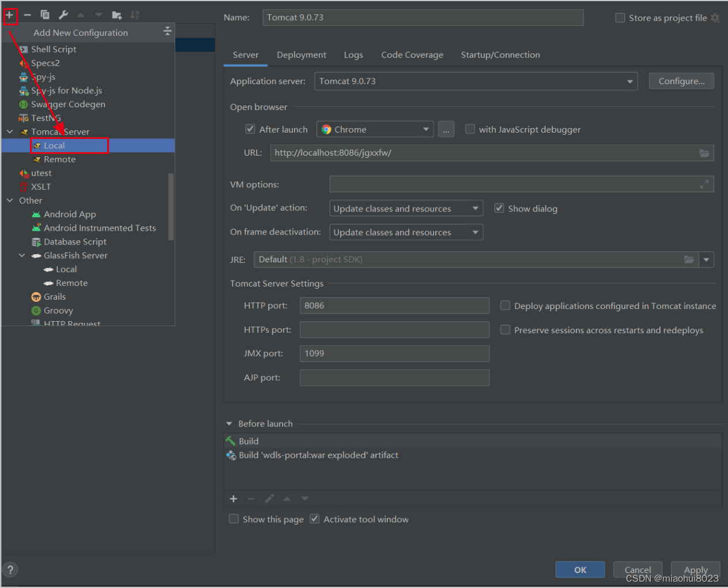This screenshot has height=588, width=728.
Task: Click the Add New Configuration plus icon
Action: coord(10,15)
